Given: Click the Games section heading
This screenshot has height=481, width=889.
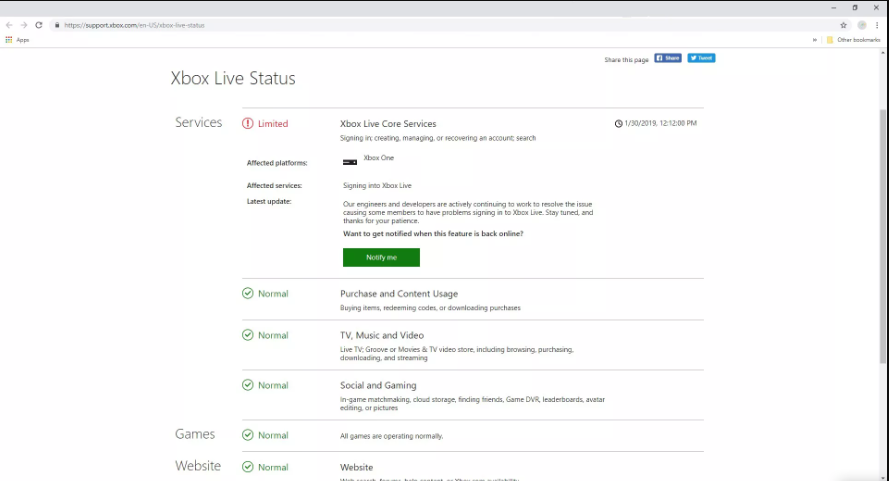Looking at the screenshot, I should [x=194, y=434].
